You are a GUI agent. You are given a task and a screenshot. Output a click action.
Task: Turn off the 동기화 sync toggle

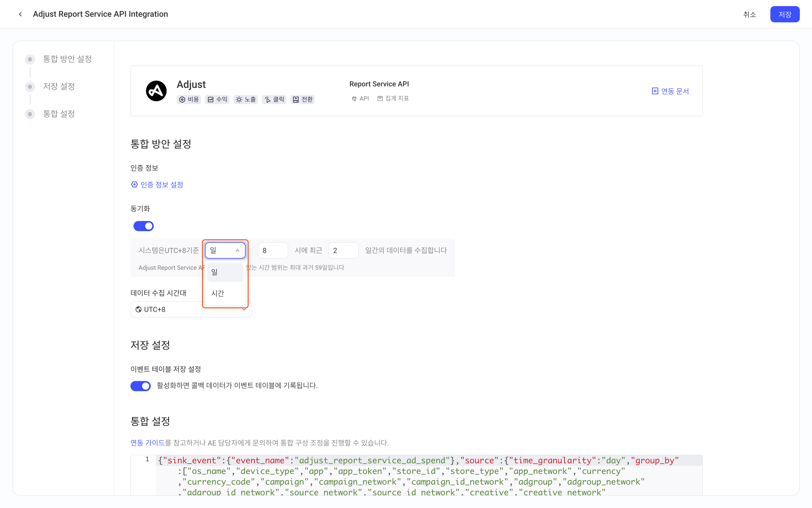click(x=144, y=226)
